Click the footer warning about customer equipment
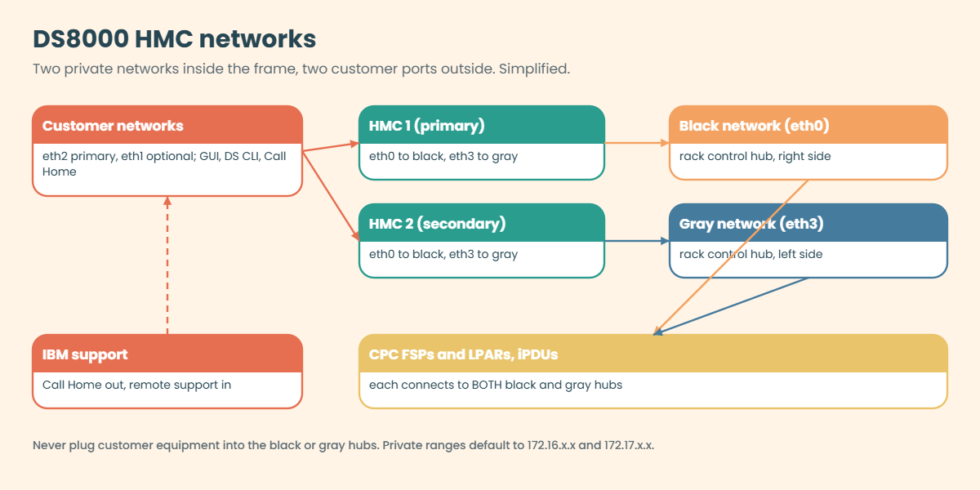Viewport: 980px width, 490px height. point(344,446)
